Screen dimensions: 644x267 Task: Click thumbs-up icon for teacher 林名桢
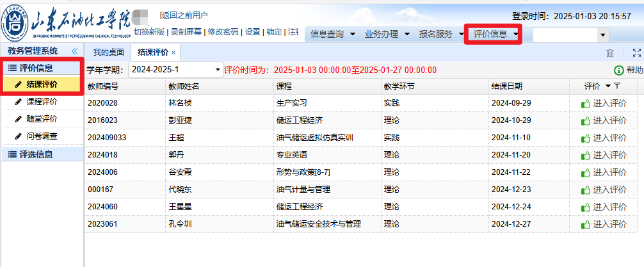(x=585, y=103)
